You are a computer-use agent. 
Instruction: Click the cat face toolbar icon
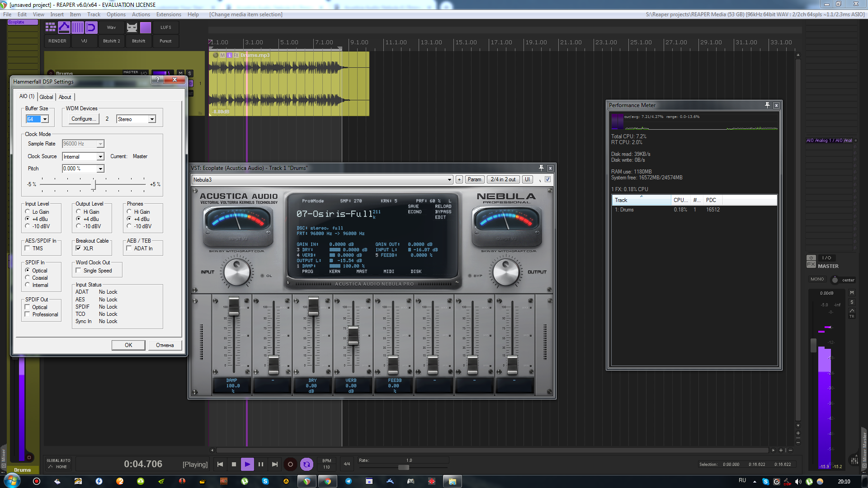[132, 28]
